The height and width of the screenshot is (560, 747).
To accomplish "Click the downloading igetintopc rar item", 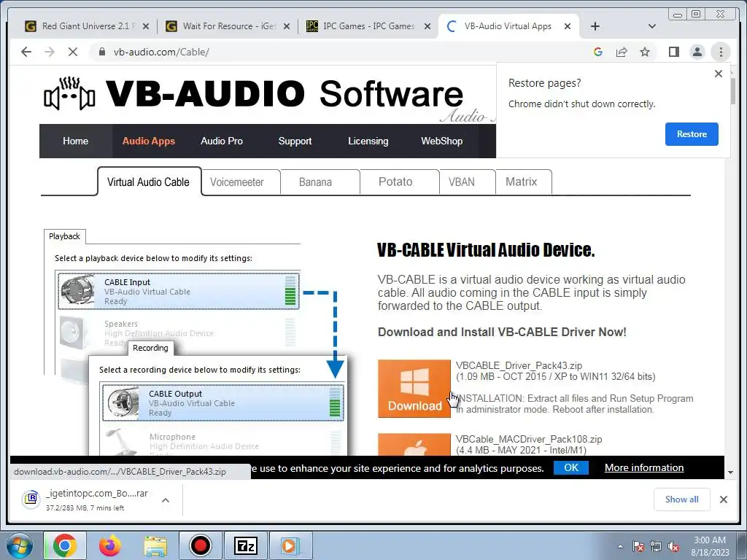I will (86, 499).
